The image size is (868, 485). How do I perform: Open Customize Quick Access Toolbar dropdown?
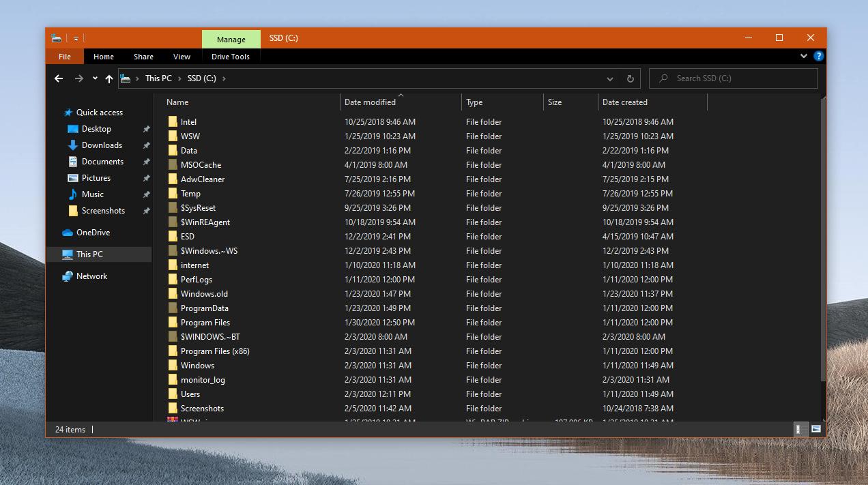click(76, 38)
